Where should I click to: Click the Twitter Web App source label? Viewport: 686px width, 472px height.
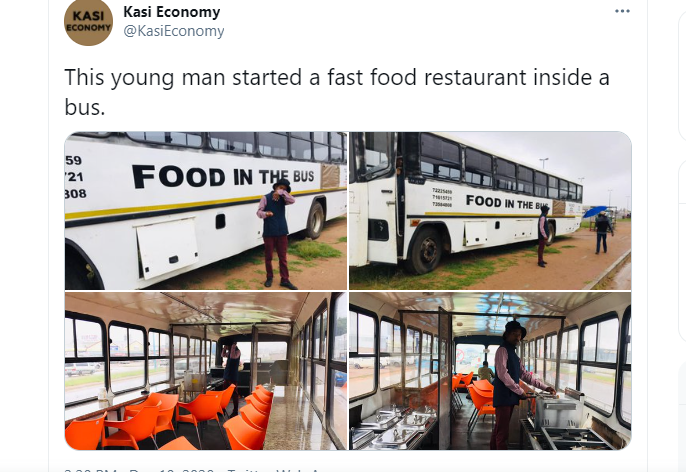click(275, 470)
